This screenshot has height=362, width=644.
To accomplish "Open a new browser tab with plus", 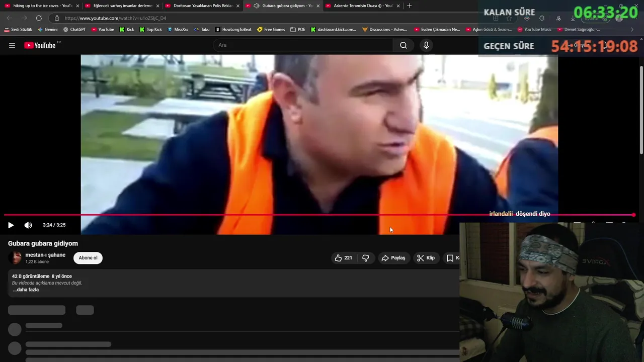I will (409, 6).
